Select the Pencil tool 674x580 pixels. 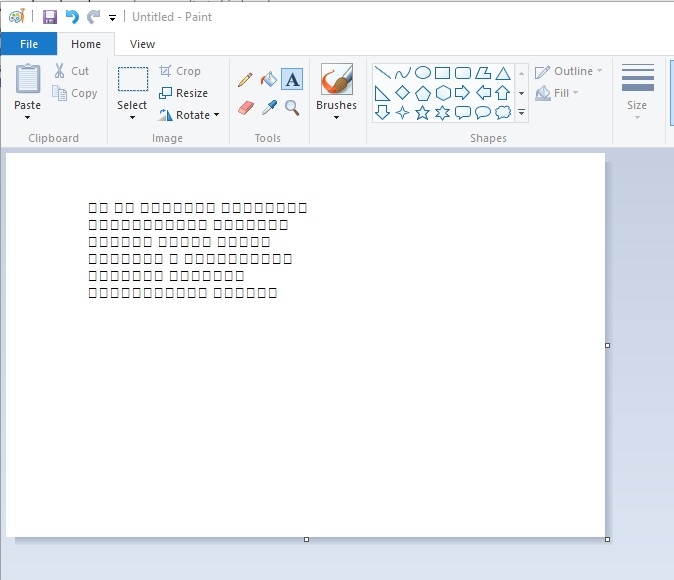coord(245,80)
